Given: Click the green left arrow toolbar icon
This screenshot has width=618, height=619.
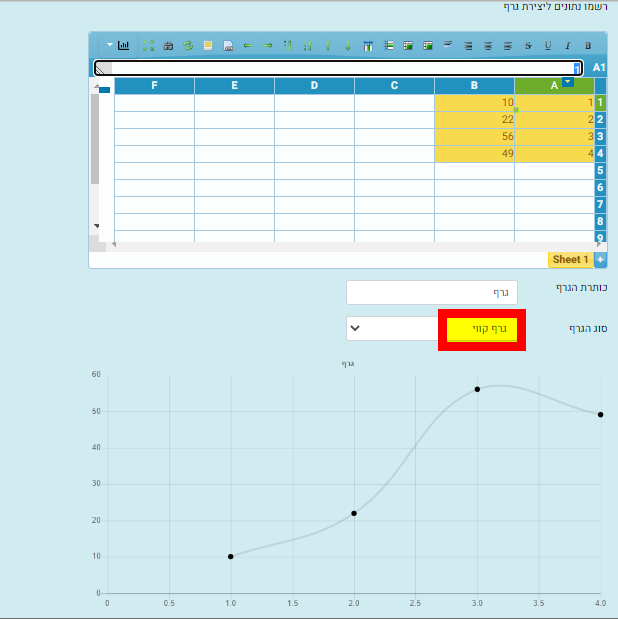Looking at the screenshot, I should (247, 46).
